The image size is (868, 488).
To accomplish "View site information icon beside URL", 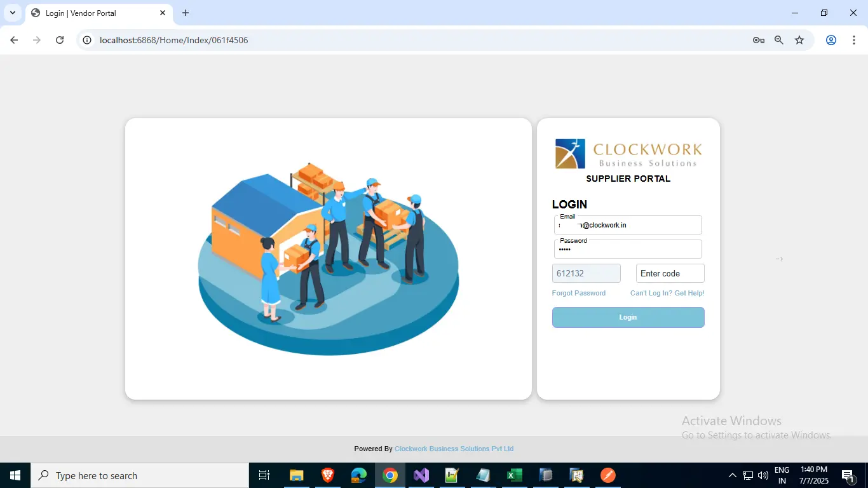I will (88, 40).
